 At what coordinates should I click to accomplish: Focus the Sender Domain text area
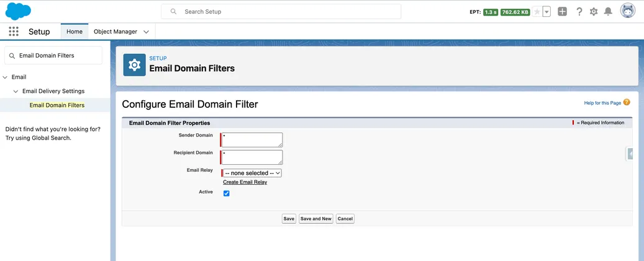coord(252,139)
